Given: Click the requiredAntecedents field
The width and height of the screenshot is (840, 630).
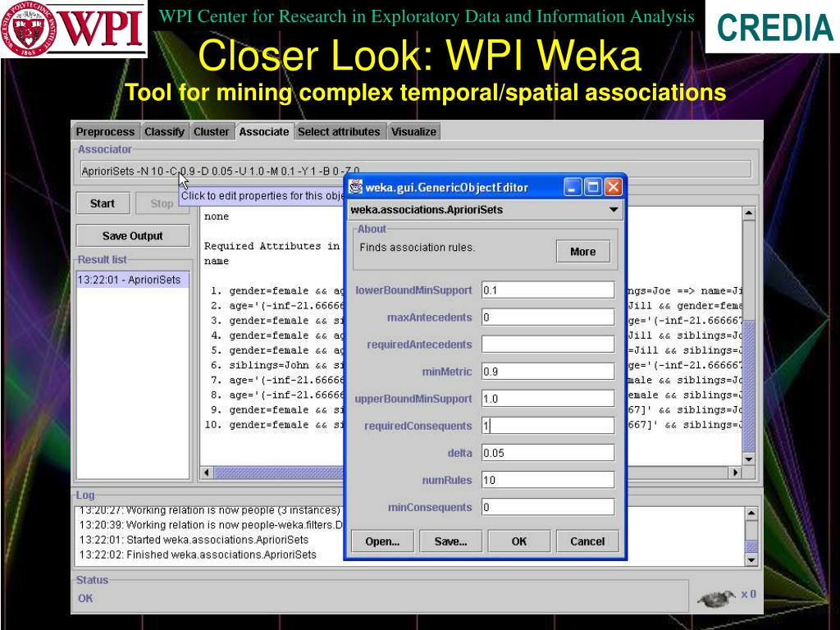Looking at the screenshot, I should click(547, 345).
